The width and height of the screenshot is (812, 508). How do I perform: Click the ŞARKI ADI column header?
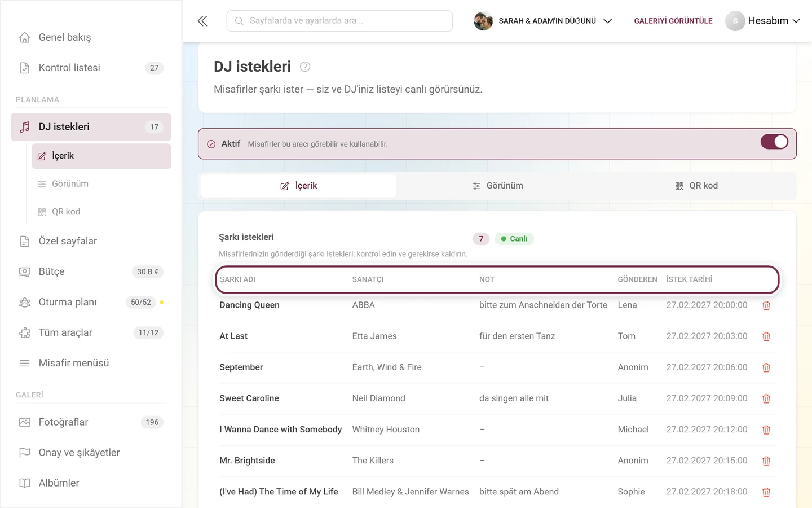click(x=237, y=279)
